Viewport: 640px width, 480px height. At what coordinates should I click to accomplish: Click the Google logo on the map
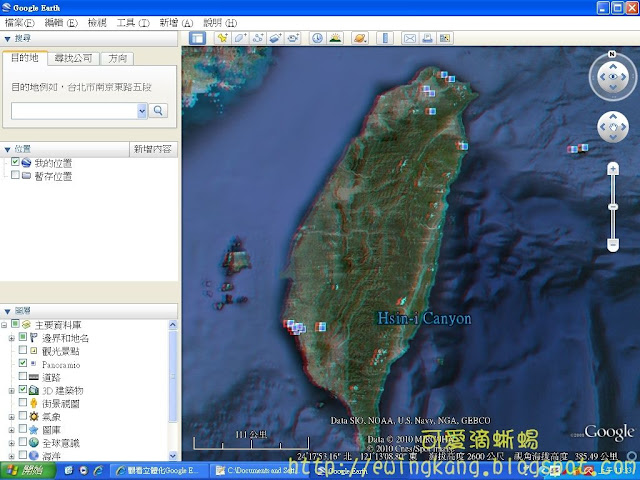[x=609, y=433]
